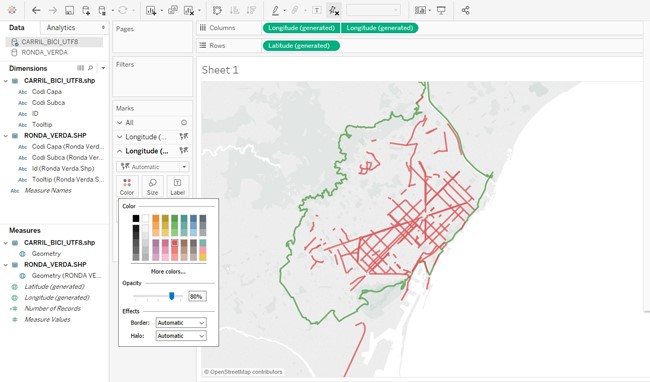Click the Undo back arrow in toolbar
Viewport: 650px width, 382px height.
36,10
